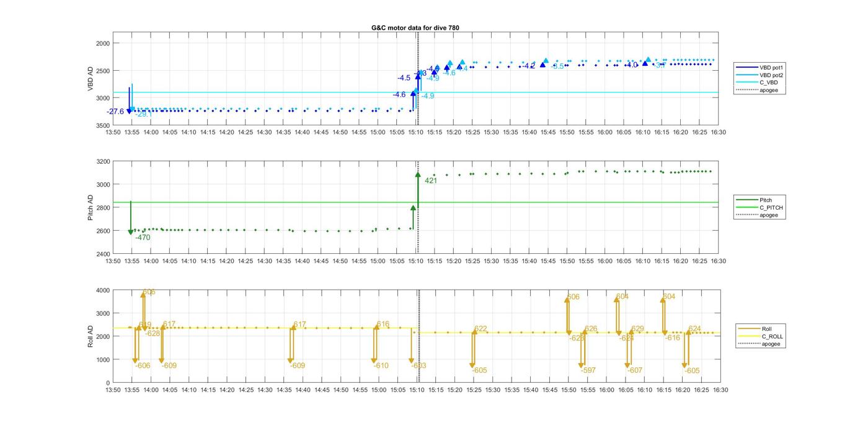The image size is (868, 430).
Task: Click the "-27.6" VBD data label
Action: [116, 112]
